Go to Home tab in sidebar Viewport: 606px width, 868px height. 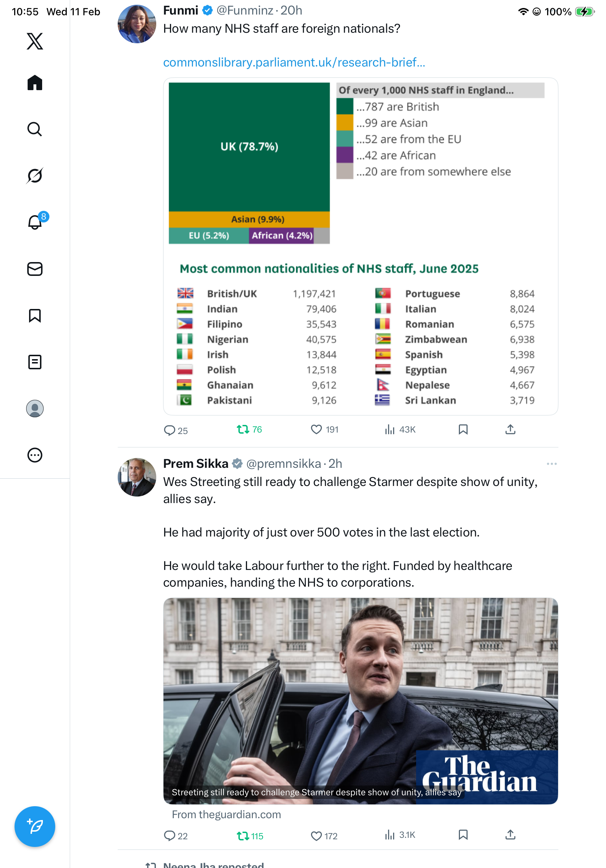(35, 83)
